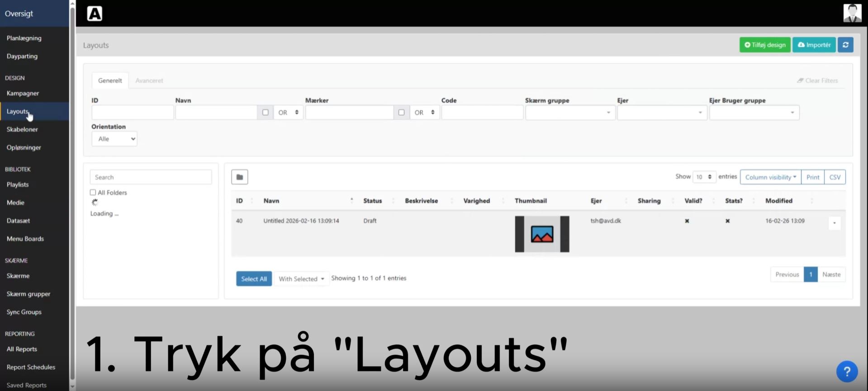
Task: Open Skabeloner in the sidebar
Action: 22,129
